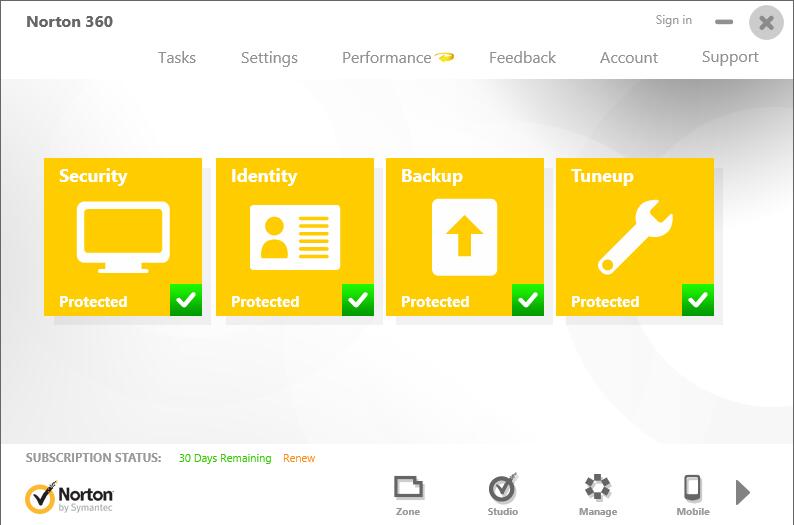Click the Security tile Protected label
794x525 pixels.
pos(93,302)
